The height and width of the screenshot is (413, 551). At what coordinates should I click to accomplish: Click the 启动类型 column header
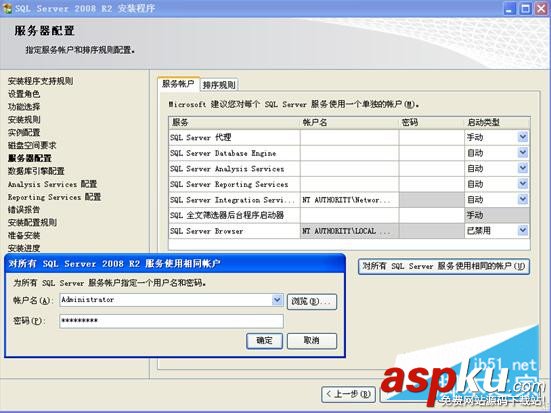(497, 122)
